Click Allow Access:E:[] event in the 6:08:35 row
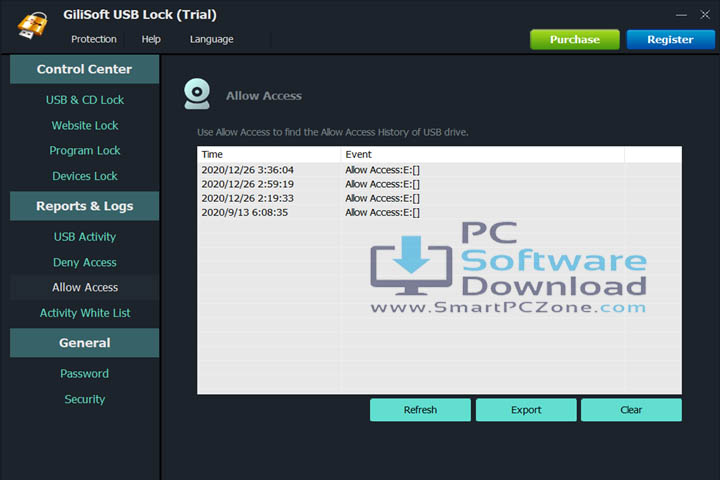The height and width of the screenshot is (480, 720). click(382, 213)
